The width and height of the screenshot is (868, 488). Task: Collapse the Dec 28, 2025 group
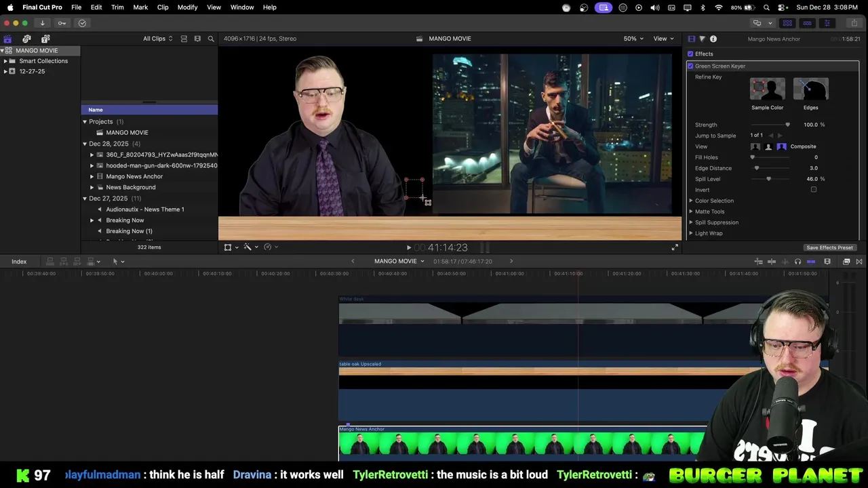pos(85,144)
